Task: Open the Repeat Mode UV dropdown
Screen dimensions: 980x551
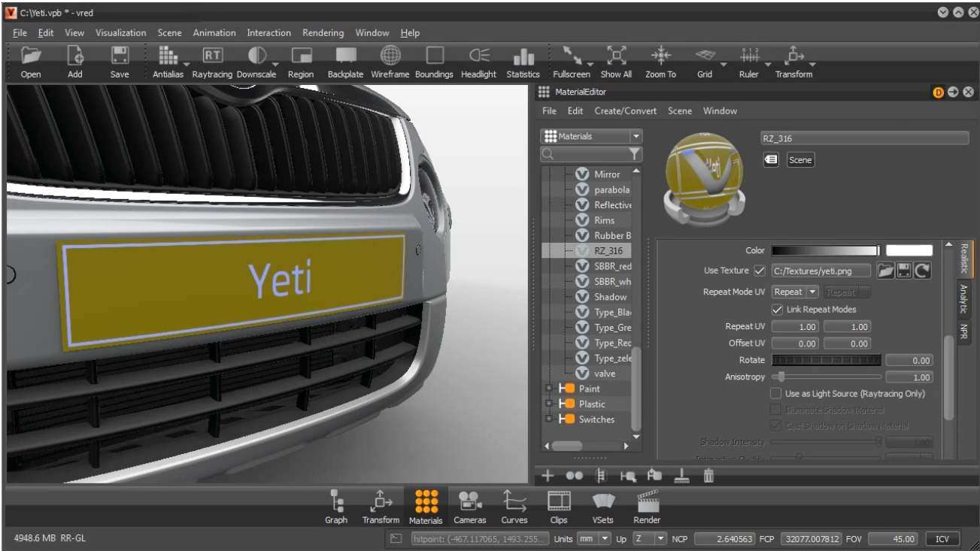Action: point(796,292)
